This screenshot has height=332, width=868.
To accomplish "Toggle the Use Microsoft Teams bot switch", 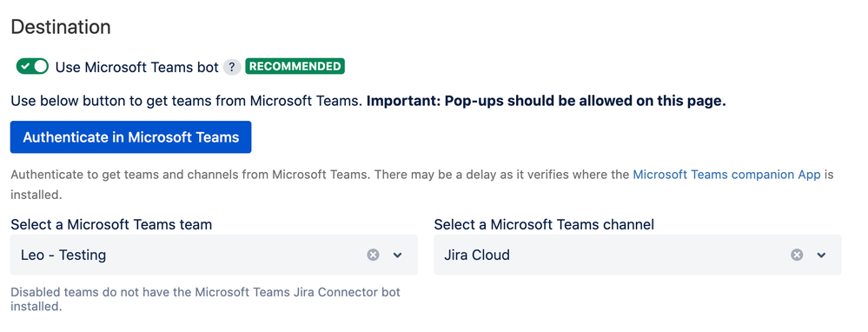I will [x=32, y=67].
